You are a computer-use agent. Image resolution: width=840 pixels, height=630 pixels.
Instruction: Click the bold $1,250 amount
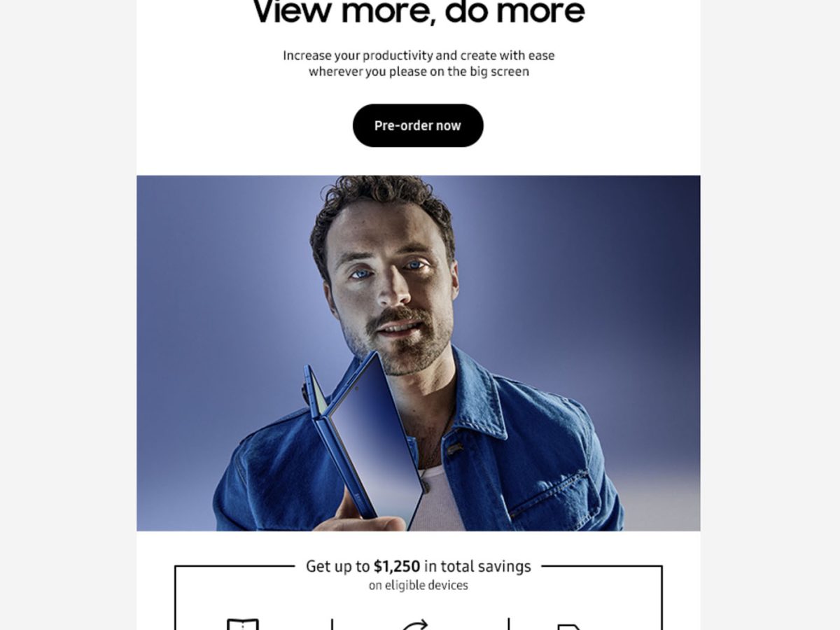tap(397, 566)
